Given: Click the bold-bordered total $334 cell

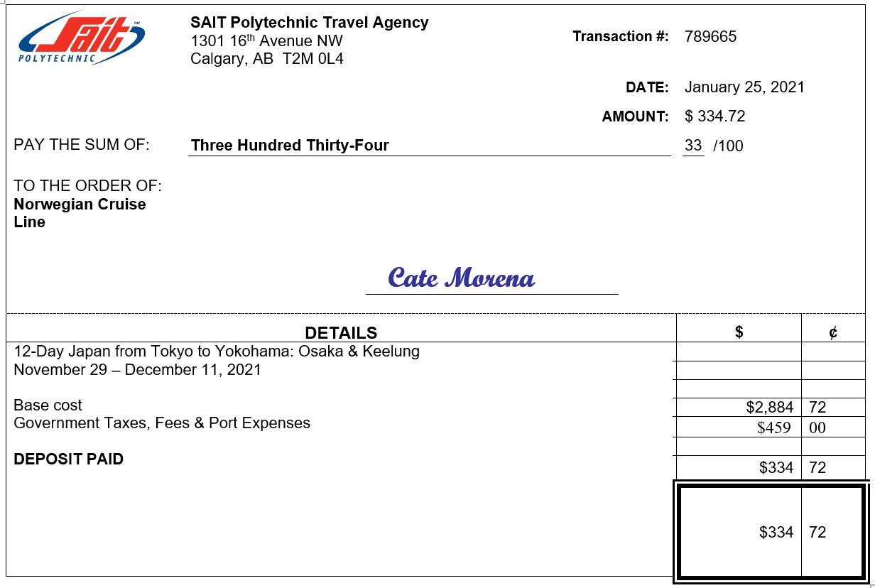Looking at the screenshot, I should click(x=776, y=532).
